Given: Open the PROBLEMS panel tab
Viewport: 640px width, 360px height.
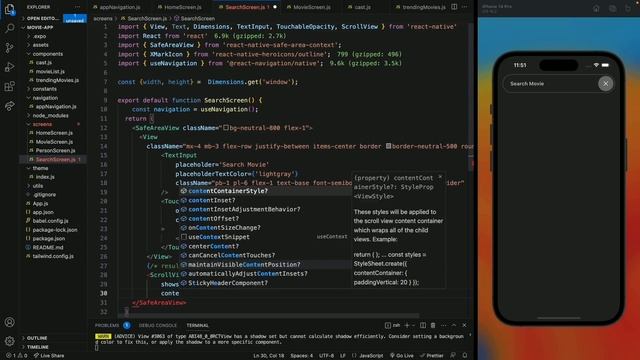Looking at the screenshot, I should (107, 325).
